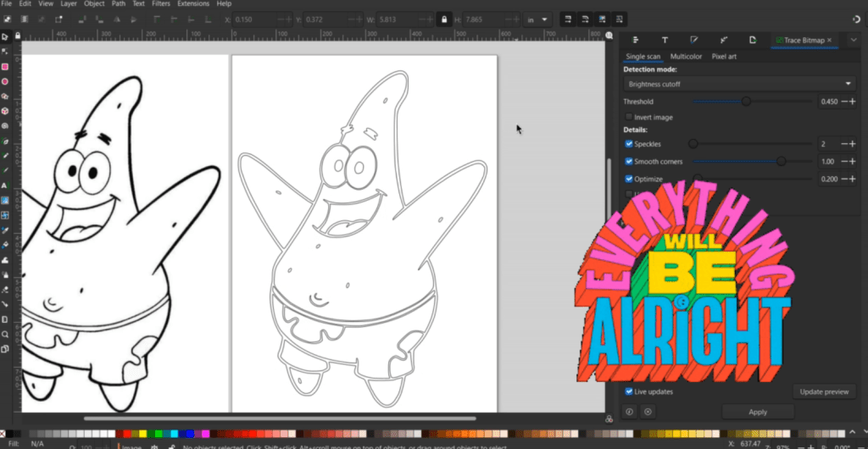Toggle the Smooth corners checkbox
The width and height of the screenshot is (868, 449).
click(629, 161)
